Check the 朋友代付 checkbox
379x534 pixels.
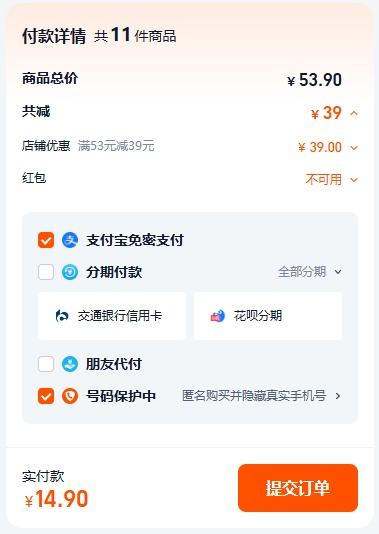[x=46, y=364]
